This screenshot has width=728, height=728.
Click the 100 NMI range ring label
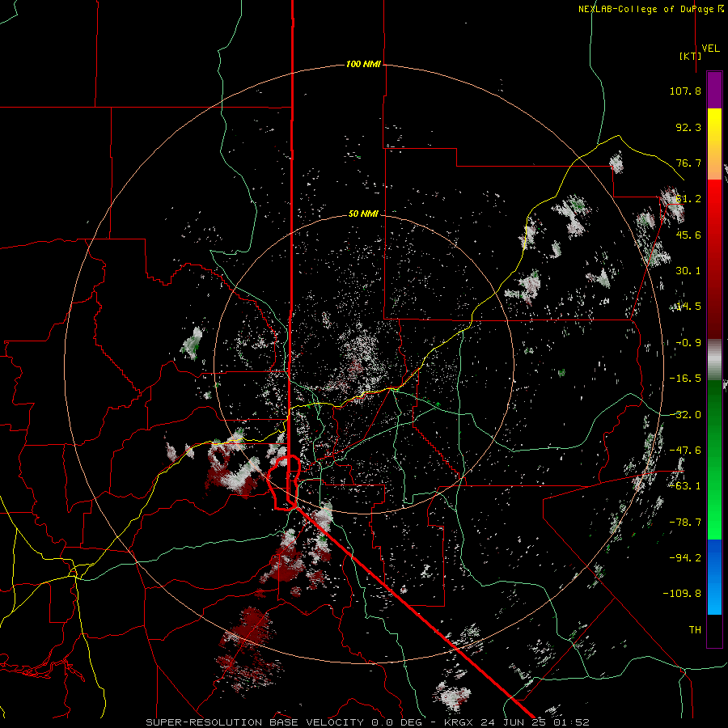[363, 64]
